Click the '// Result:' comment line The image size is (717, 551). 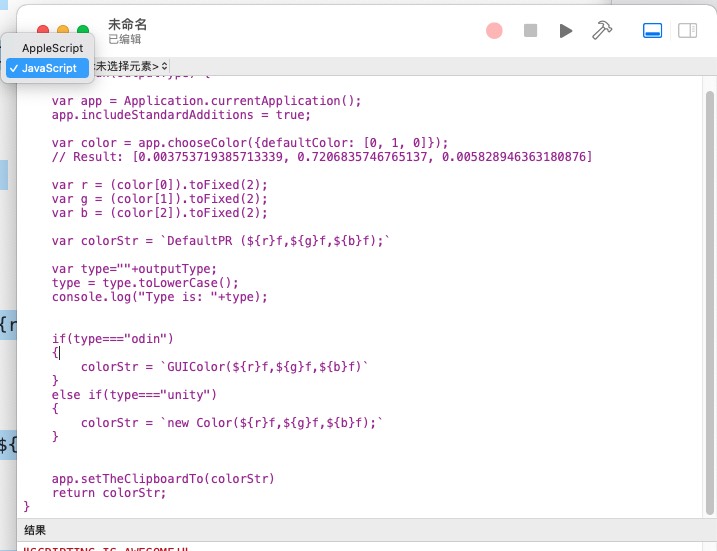322,157
